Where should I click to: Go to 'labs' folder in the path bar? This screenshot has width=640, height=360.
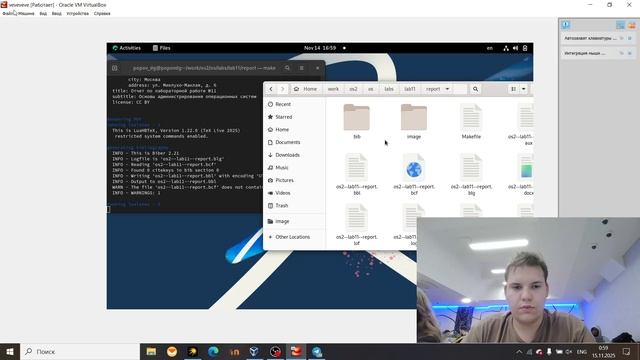click(x=389, y=89)
